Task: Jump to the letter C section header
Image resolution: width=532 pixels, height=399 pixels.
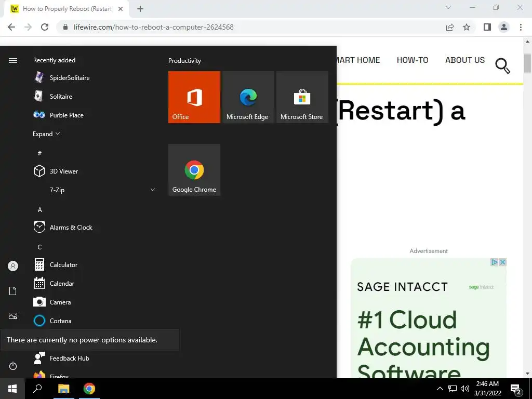Action: pyautogui.click(x=39, y=247)
